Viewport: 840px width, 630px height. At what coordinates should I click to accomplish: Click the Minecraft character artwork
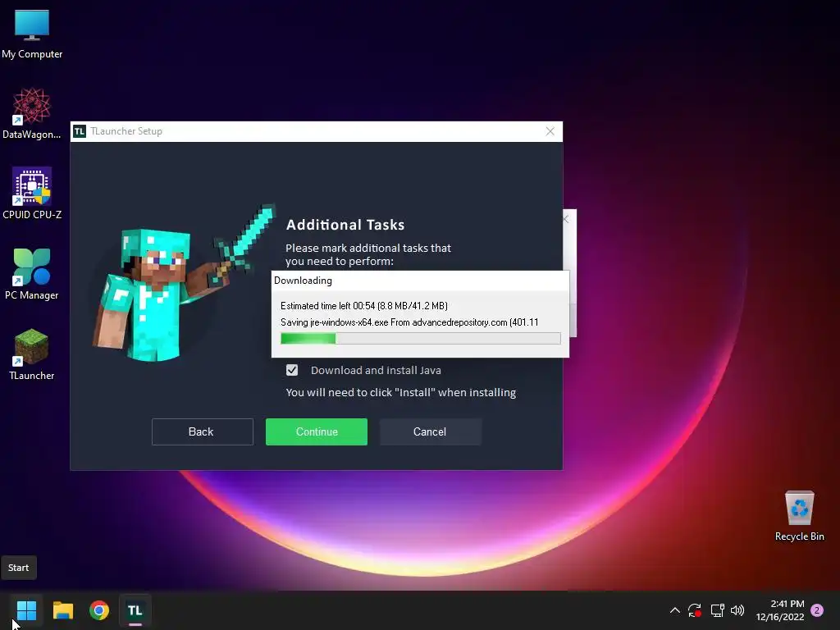tap(184, 283)
